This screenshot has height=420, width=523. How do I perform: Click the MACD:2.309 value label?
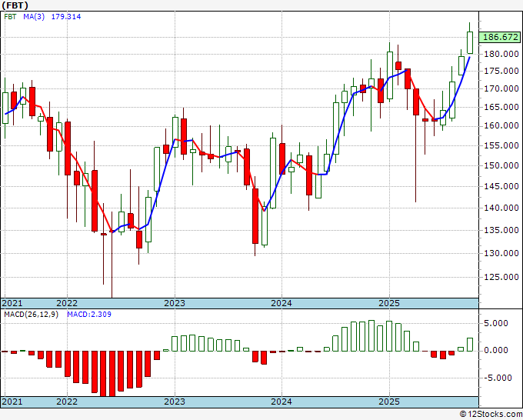(x=89, y=315)
